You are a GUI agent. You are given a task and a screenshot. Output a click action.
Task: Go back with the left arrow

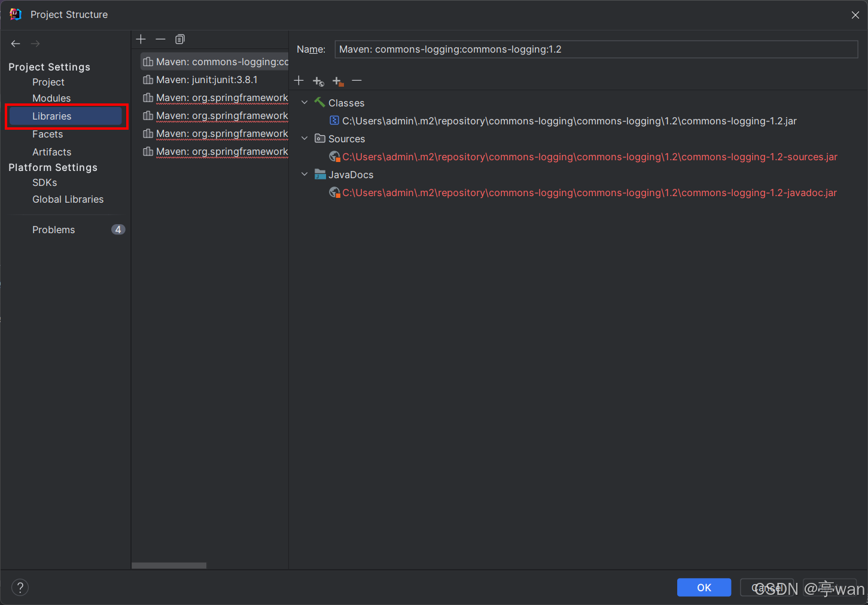(x=16, y=44)
